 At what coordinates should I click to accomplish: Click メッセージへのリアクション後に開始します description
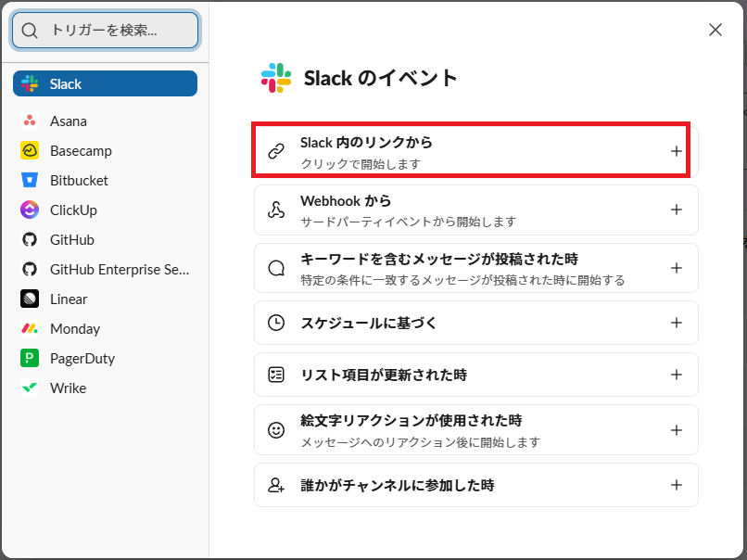tap(420, 442)
